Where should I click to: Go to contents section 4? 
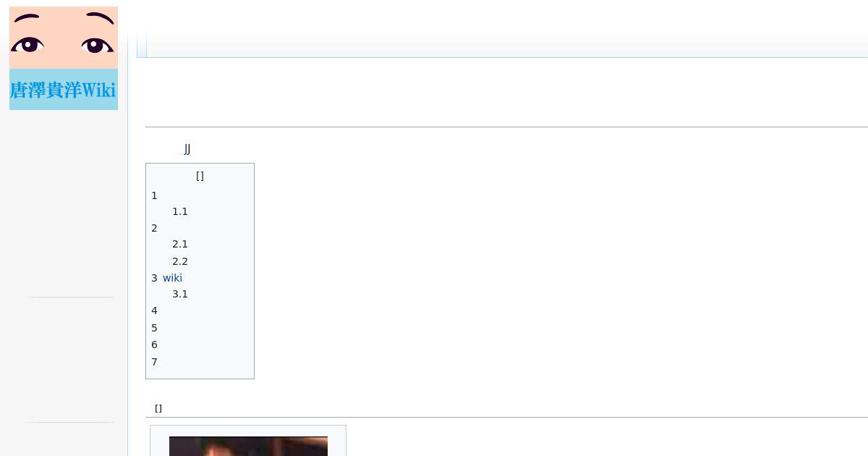(x=154, y=311)
